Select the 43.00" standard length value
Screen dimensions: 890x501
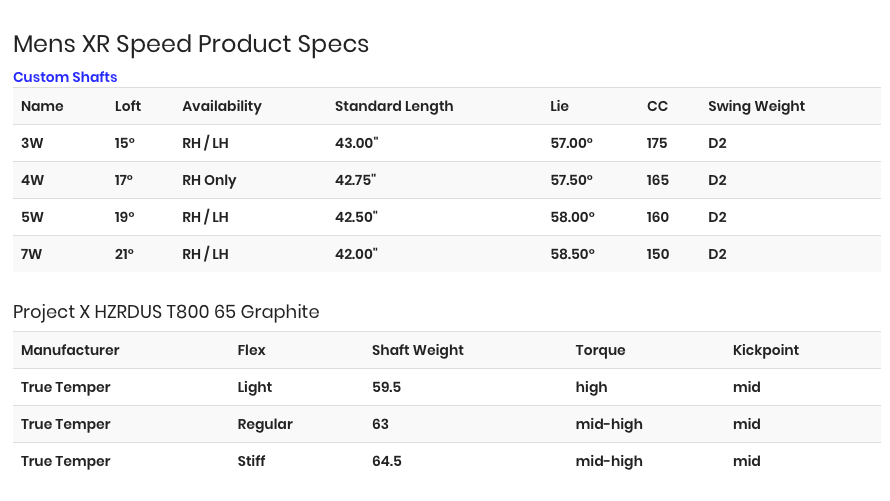click(356, 143)
